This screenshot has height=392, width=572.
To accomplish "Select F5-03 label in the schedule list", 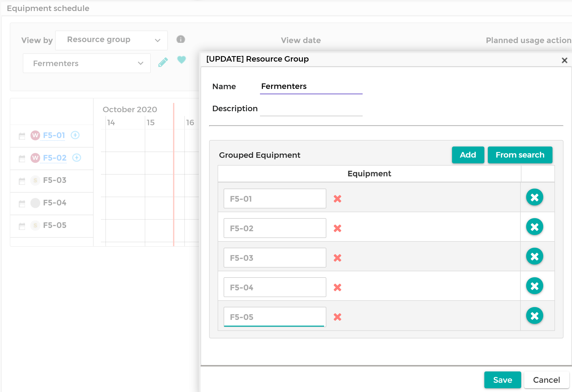I will pyautogui.click(x=55, y=180).
